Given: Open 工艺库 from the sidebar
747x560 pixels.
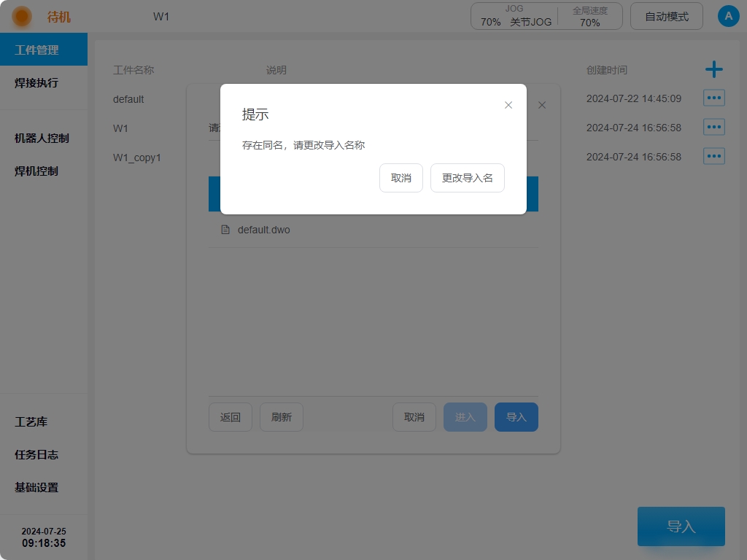Looking at the screenshot, I should 31,422.
